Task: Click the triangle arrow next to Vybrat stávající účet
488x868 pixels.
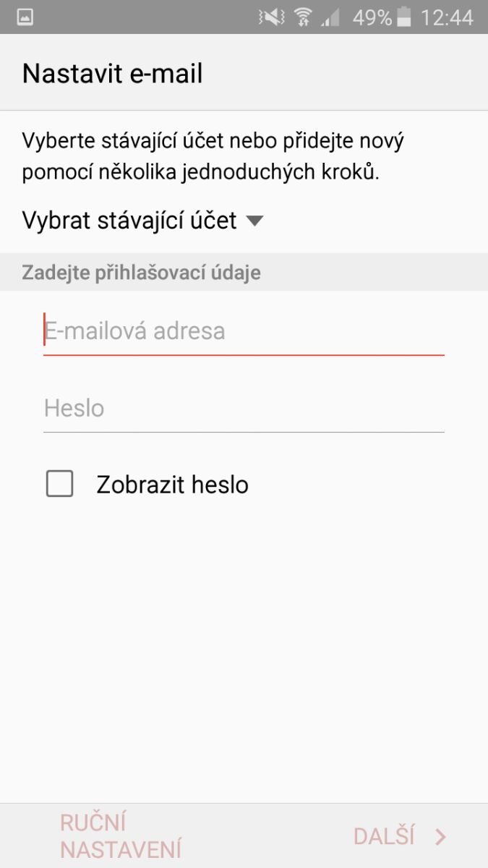Action: pyautogui.click(x=254, y=221)
